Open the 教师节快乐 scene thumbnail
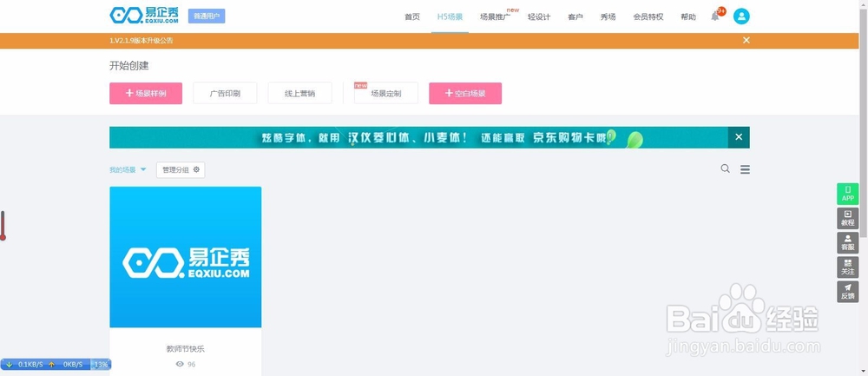Viewport: 868px width, 376px height. [186, 257]
